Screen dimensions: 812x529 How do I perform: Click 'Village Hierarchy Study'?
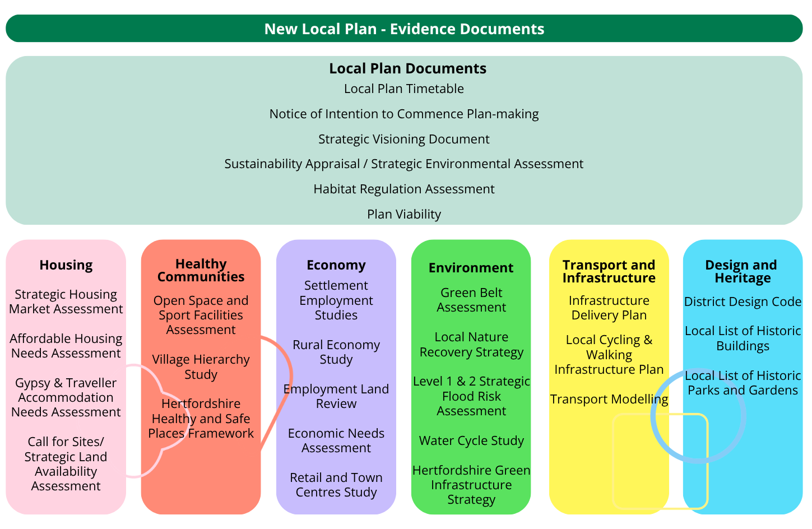coord(201,367)
